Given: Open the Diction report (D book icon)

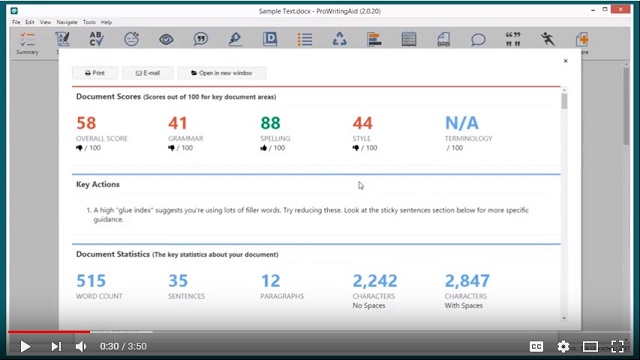Looking at the screenshot, I should coord(270,39).
